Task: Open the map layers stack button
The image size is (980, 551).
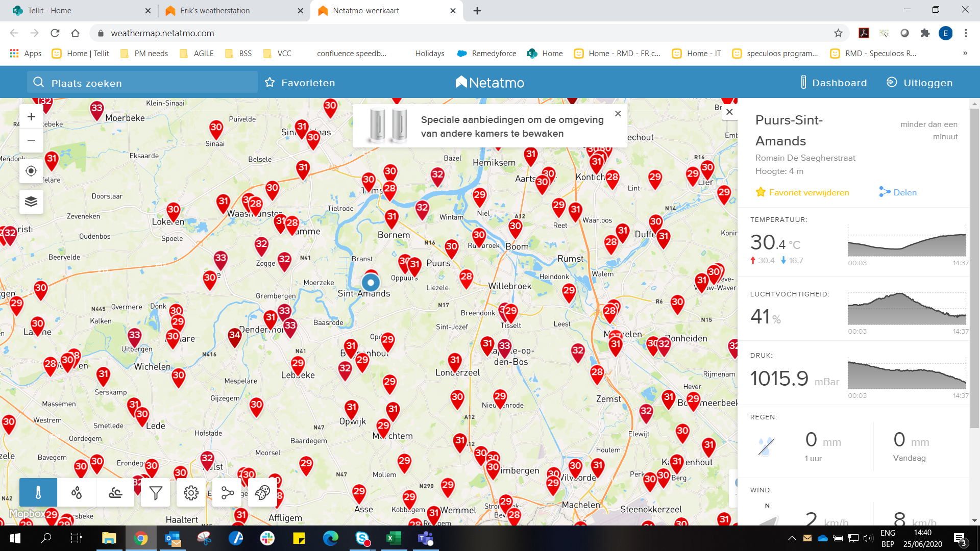Action: (x=31, y=201)
